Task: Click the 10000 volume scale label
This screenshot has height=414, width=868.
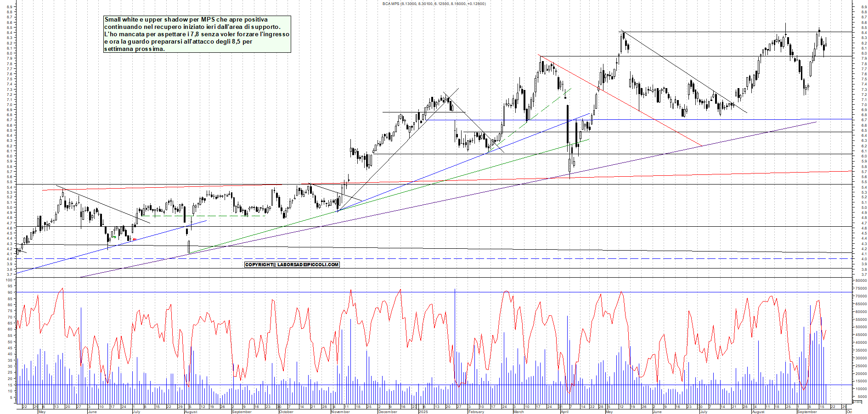Action: click(x=861, y=389)
